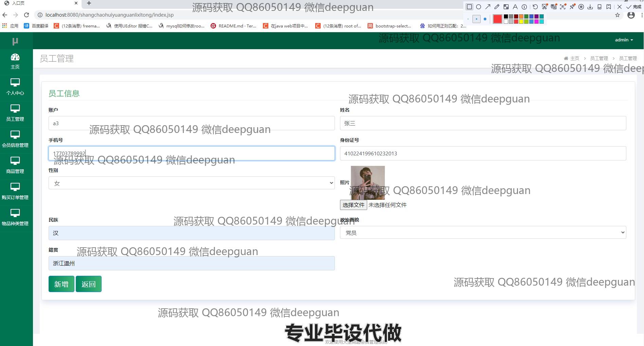The height and width of the screenshot is (346, 644).
Task: Click the 新增 button
Action: (61, 284)
